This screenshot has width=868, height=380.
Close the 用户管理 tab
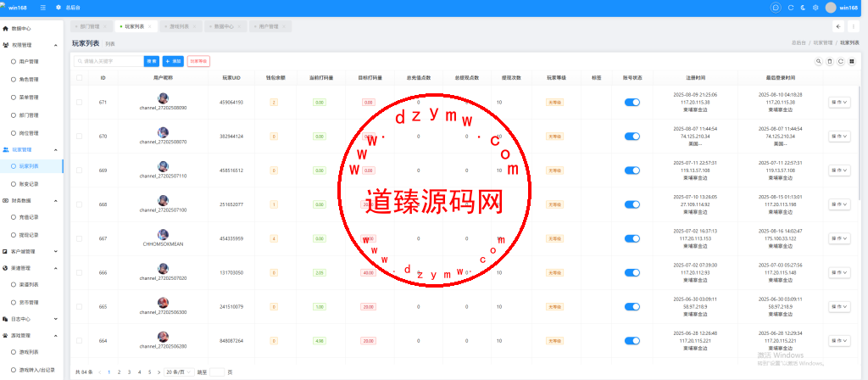pyautogui.click(x=284, y=26)
